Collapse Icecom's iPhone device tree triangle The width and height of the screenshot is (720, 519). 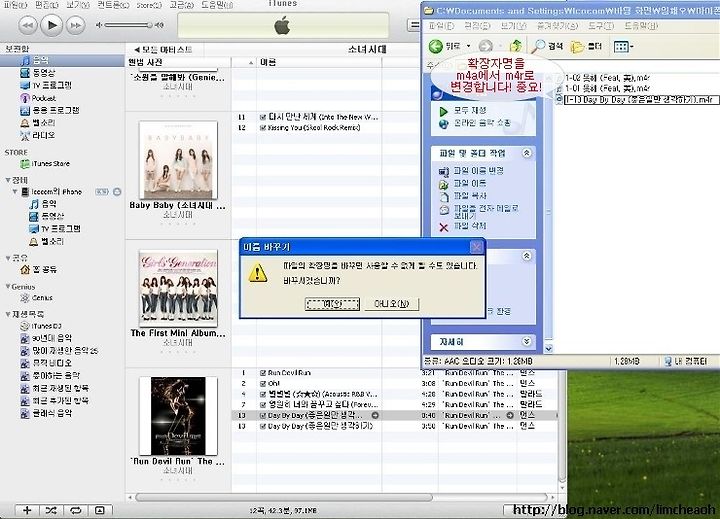pos(15,192)
